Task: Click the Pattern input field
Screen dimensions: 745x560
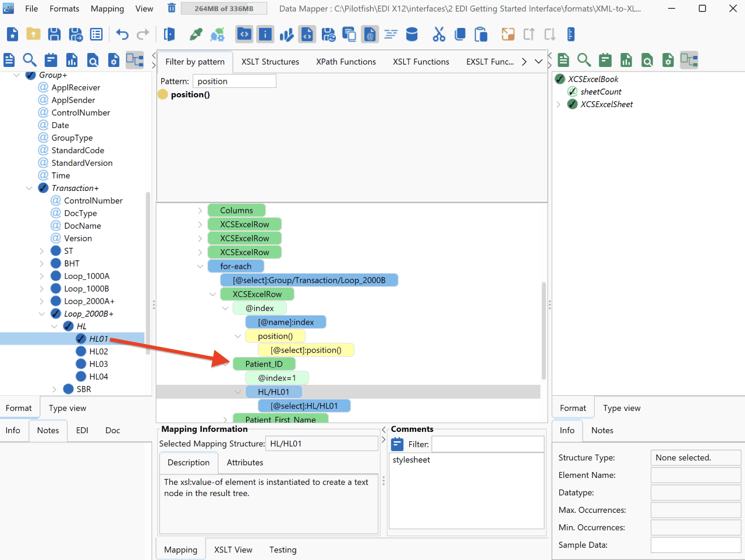Action: click(x=234, y=81)
